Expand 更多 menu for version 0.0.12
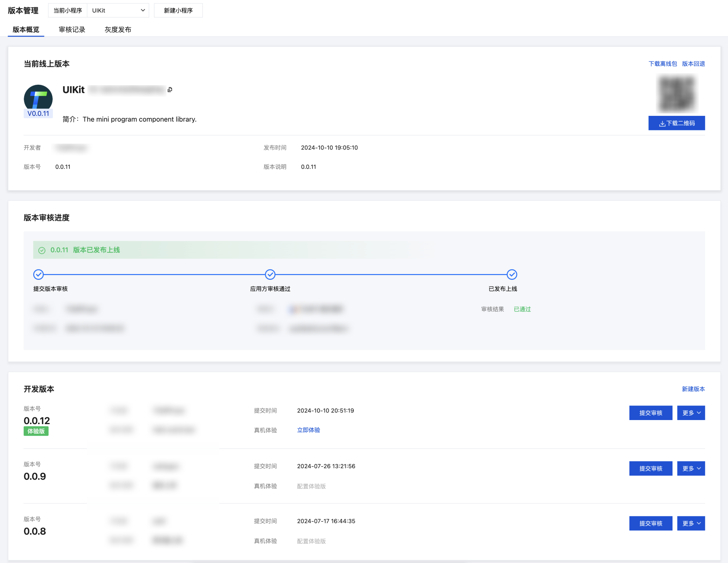This screenshot has height=563, width=728. (691, 413)
